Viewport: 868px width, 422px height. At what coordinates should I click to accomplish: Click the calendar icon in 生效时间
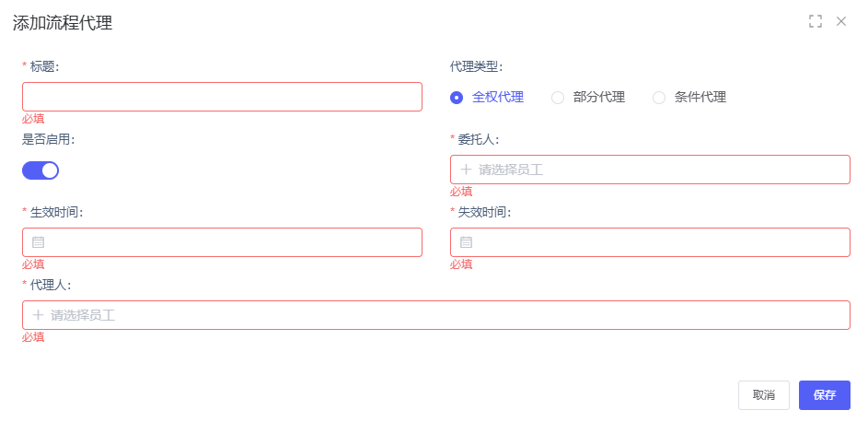click(x=38, y=242)
